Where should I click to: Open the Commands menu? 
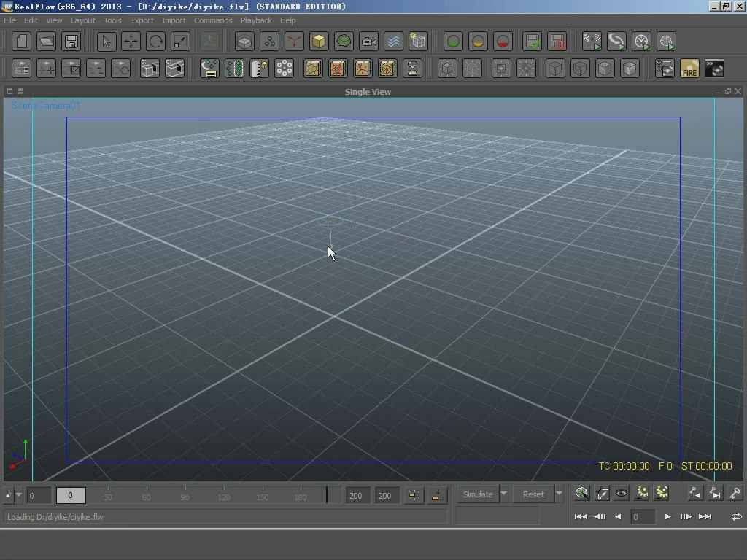point(213,20)
